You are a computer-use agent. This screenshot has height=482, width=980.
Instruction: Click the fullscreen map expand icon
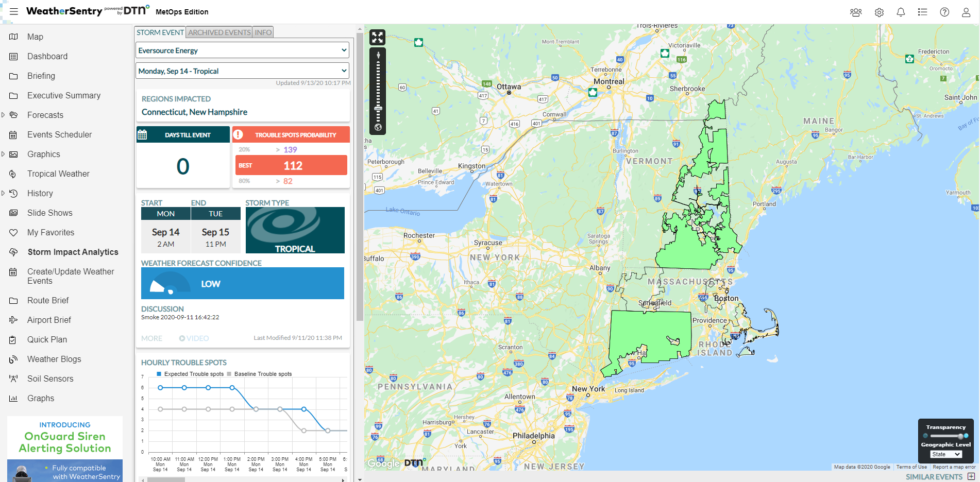coord(377,37)
